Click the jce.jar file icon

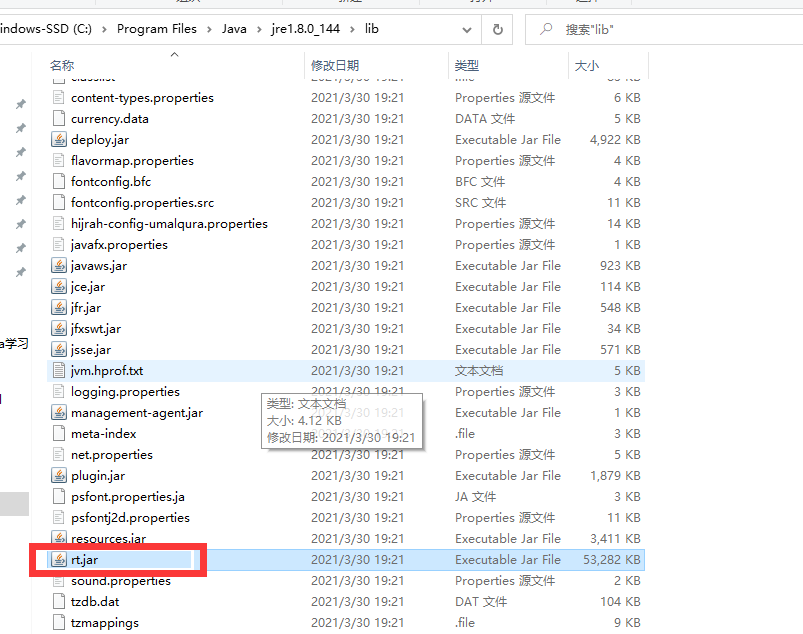[59, 287]
